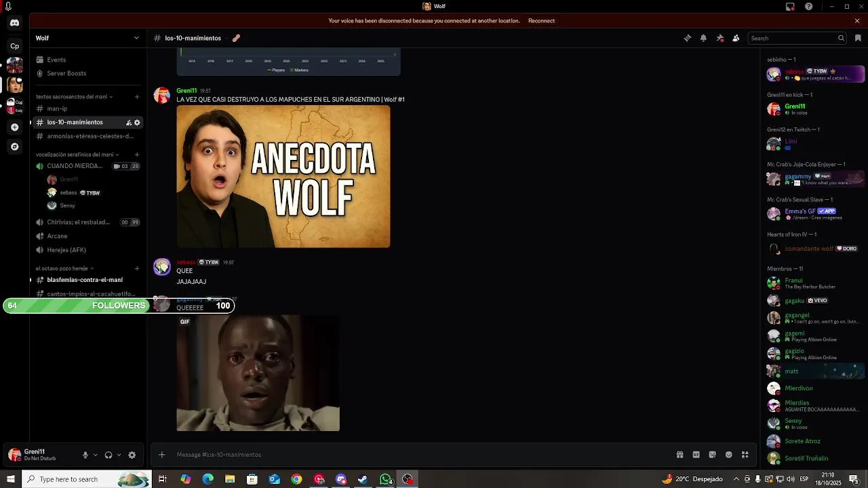Toggle member list visibility icon
The image size is (868, 488).
(736, 38)
